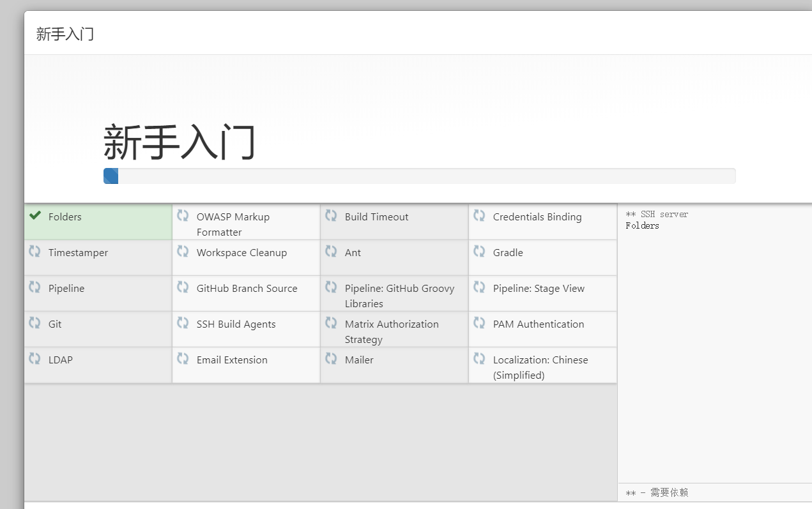
Task: Click the spinner icon beside Pipeline: Stage View
Action: pos(479,287)
